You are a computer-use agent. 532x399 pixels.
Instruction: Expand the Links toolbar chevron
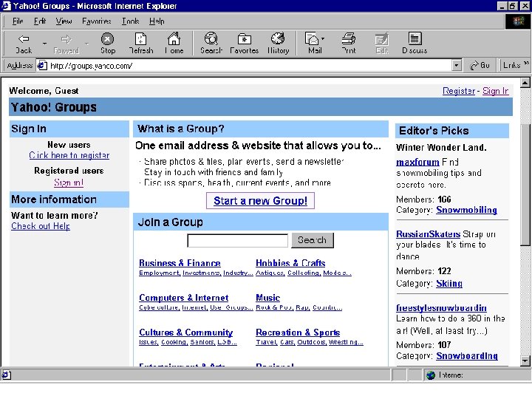(x=526, y=63)
